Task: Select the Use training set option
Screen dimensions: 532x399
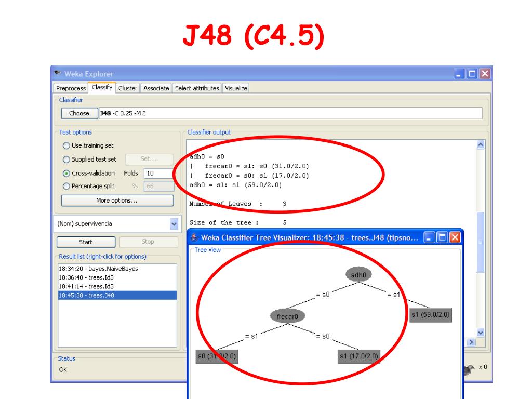Action: pos(66,145)
